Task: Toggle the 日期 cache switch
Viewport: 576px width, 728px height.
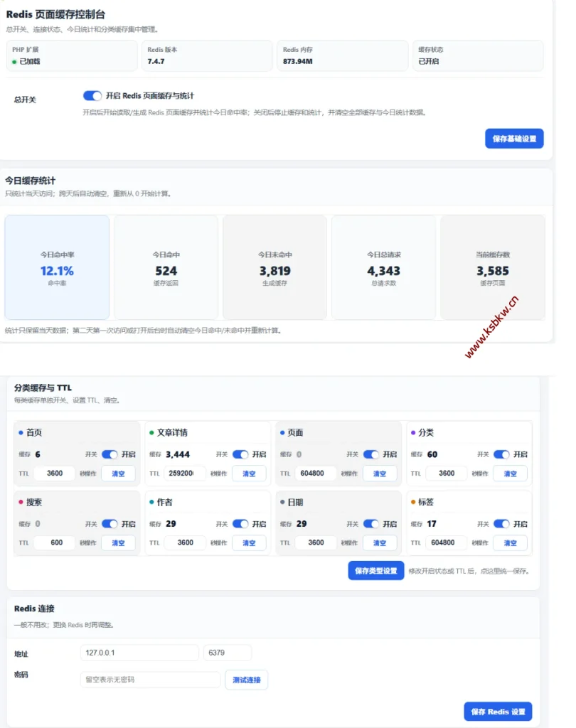Action: click(370, 524)
